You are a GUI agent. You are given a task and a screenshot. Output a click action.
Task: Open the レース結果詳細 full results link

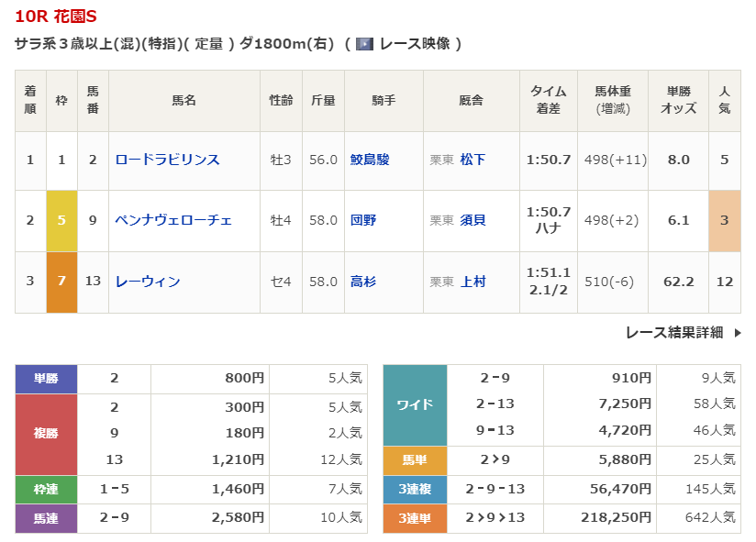coord(673,333)
